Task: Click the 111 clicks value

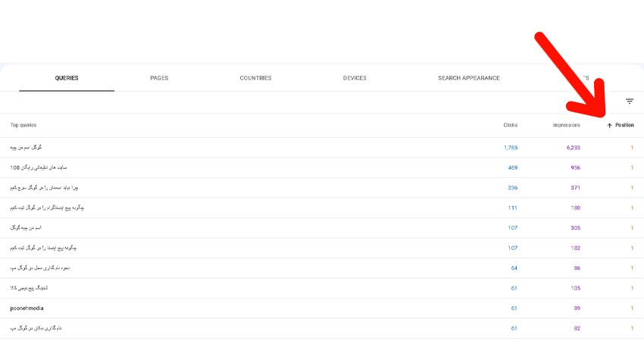Action: coord(513,208)
